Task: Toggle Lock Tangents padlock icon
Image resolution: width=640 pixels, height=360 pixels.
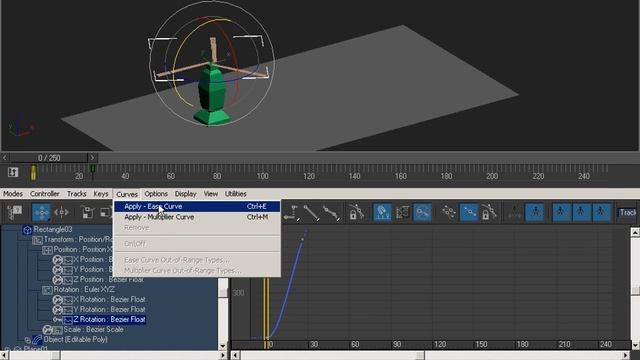Action: [x=489, y=213]
